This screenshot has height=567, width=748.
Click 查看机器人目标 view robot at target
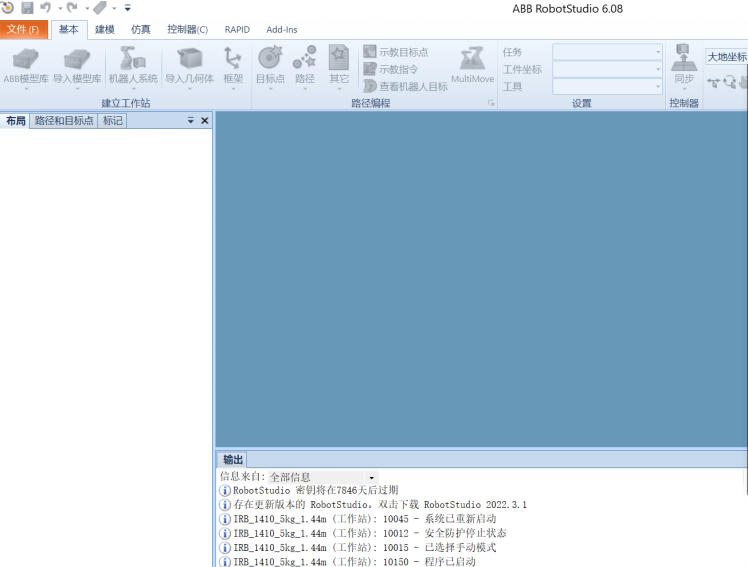405,86
